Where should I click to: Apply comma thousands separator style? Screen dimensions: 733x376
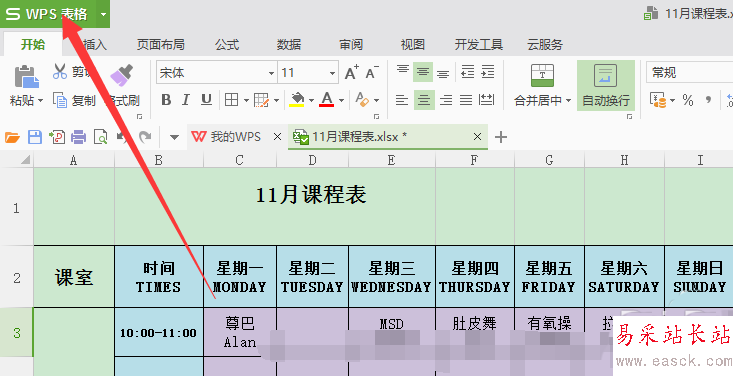(709, 100)
